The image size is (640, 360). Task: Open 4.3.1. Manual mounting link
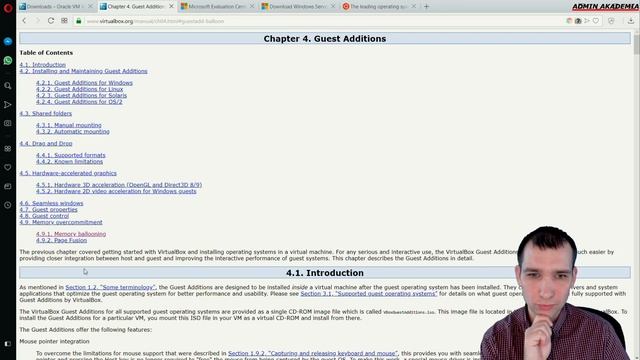click(69, 125)
